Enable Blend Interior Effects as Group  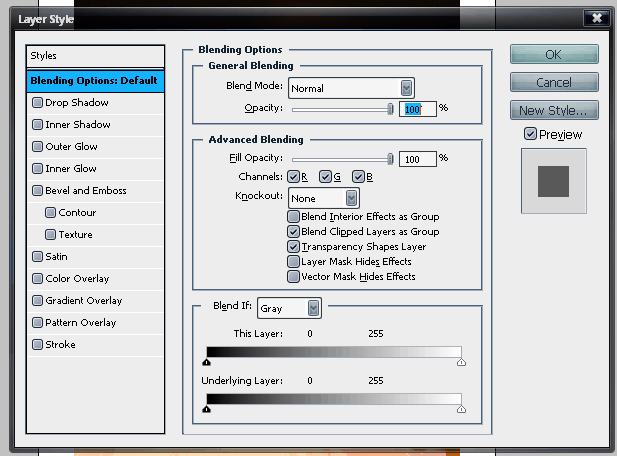(293, 217)
